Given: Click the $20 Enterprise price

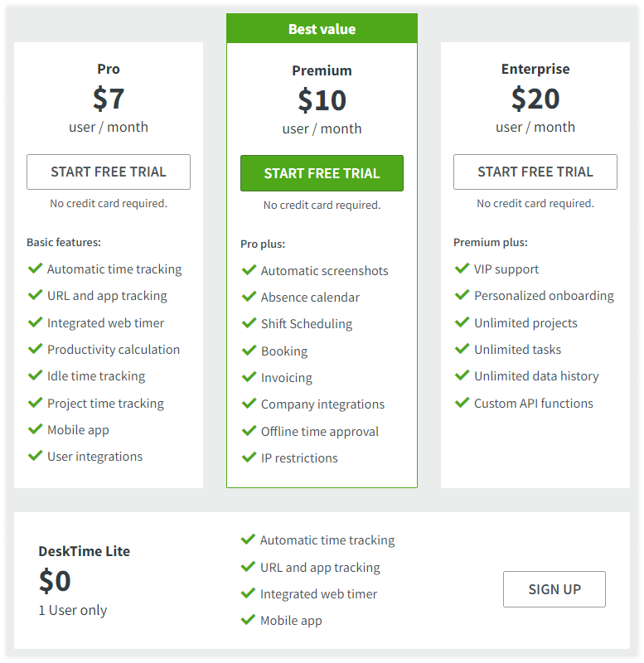Looking at the screenshot, I should [535, 99].
